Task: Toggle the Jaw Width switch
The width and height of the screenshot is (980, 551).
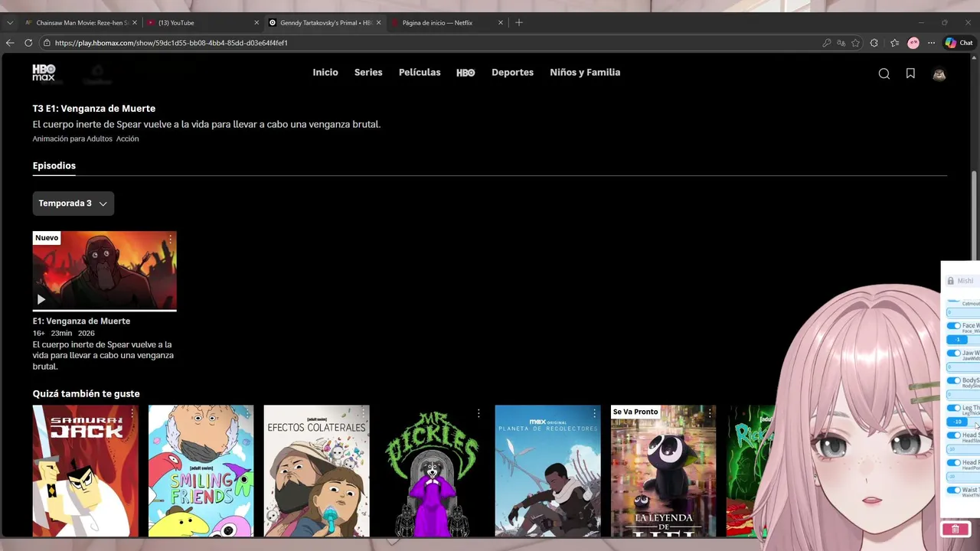Action: tap(953, 354)
